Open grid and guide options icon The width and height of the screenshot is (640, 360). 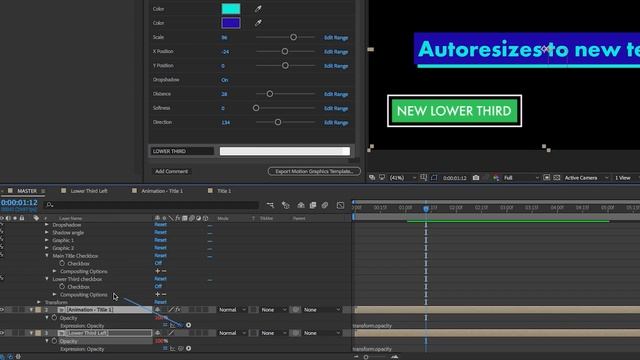424,178
